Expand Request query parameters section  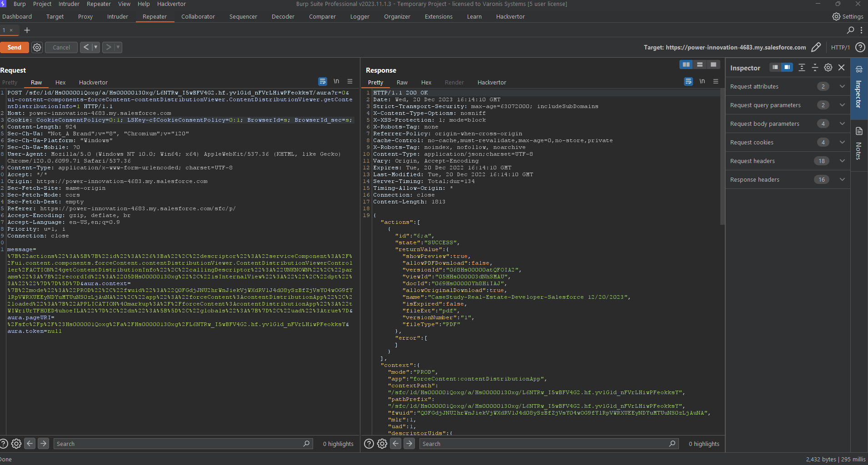pos(788,105)
